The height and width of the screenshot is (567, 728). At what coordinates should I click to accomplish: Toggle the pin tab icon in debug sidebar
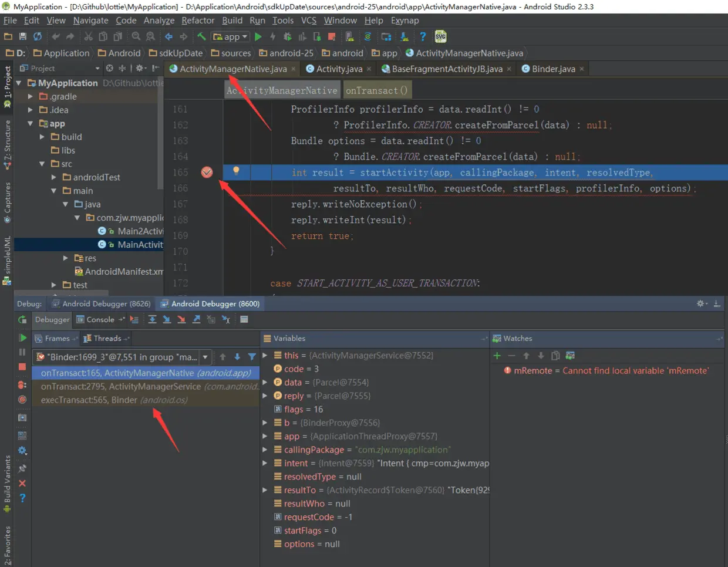(x=22, y=468)
